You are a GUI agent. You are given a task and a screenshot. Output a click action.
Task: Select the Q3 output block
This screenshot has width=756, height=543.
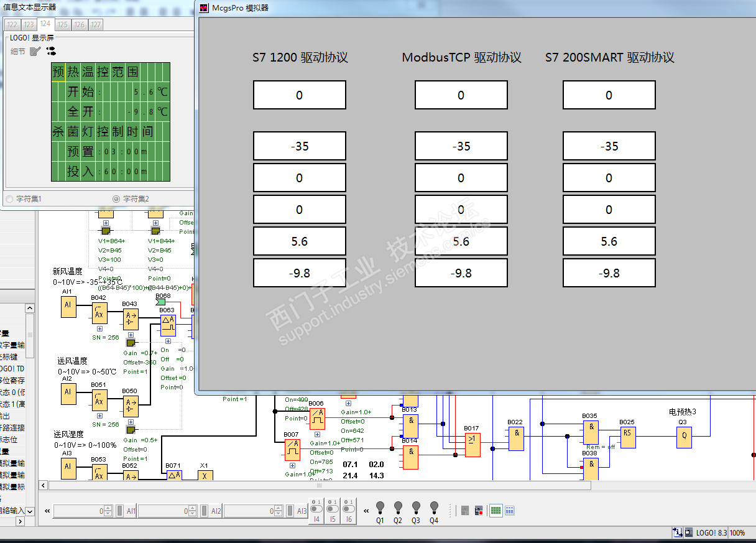pos(684,437)
